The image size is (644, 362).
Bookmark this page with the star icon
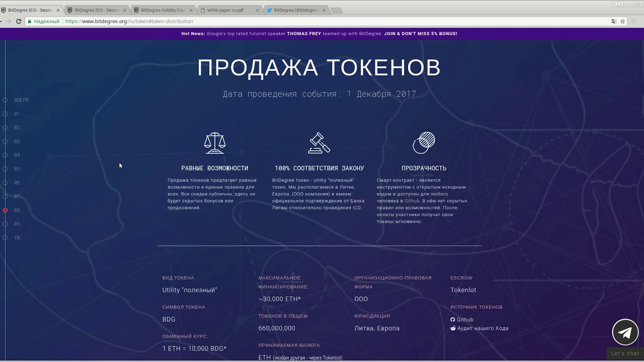pyautogui.click(x=622, y=21)
